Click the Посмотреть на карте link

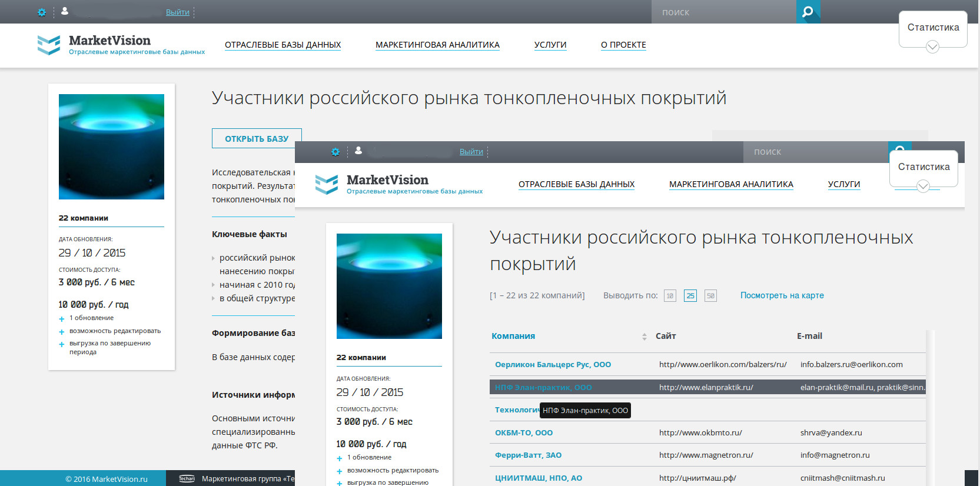point(782,295)
